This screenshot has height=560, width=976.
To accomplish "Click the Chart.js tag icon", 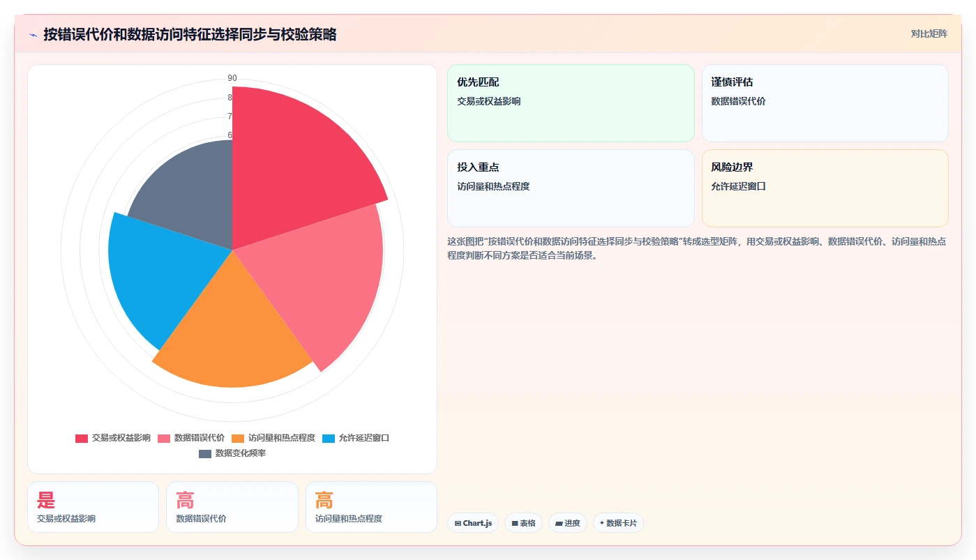I will [x=458, y=523].
